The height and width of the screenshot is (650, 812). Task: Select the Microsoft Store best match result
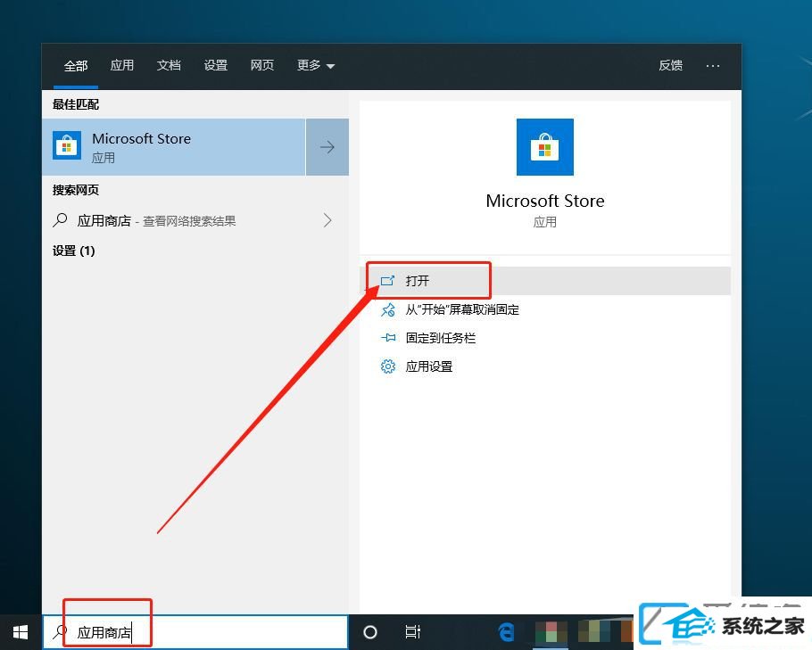coord(174,147)
